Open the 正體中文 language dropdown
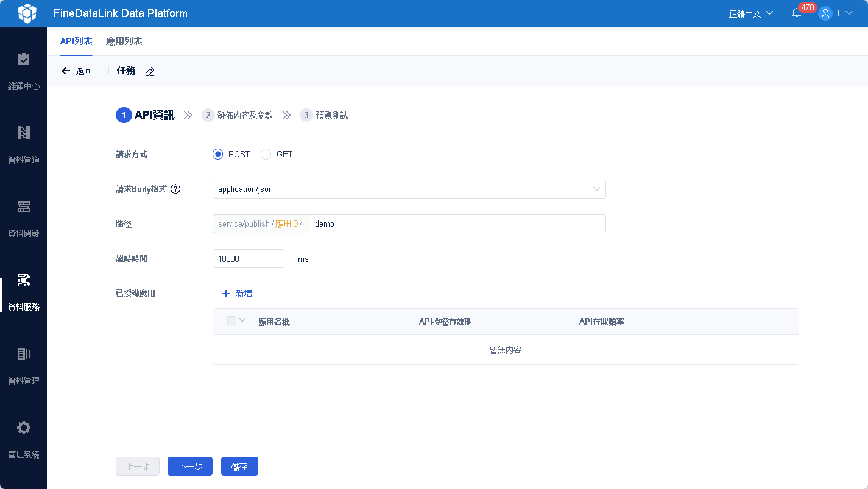This screenshot has width=868, height=489. (x=750, y=13)
